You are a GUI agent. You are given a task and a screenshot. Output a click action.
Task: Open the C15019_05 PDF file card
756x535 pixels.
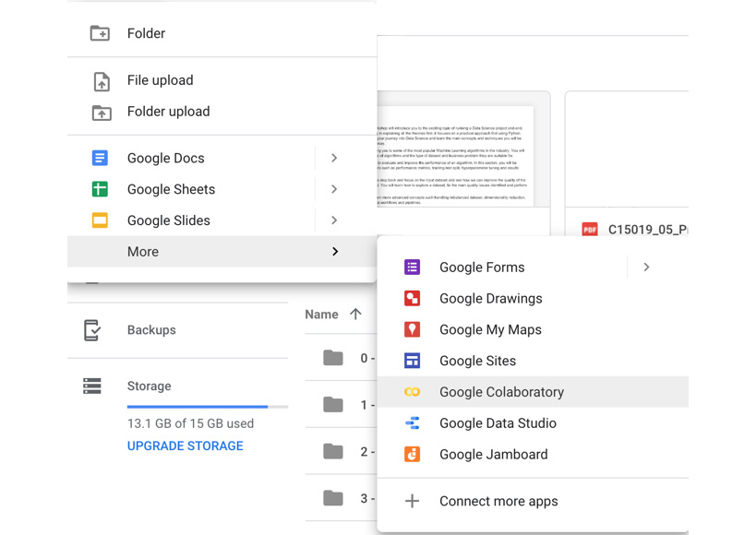tap(627, 163)
